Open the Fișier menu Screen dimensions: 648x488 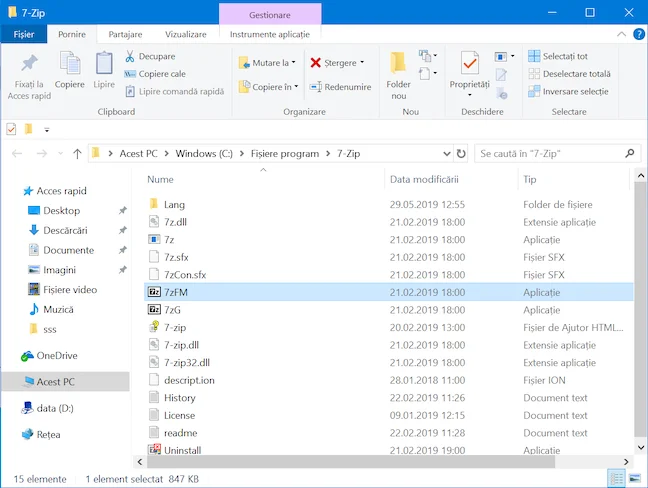coord(24,34)
